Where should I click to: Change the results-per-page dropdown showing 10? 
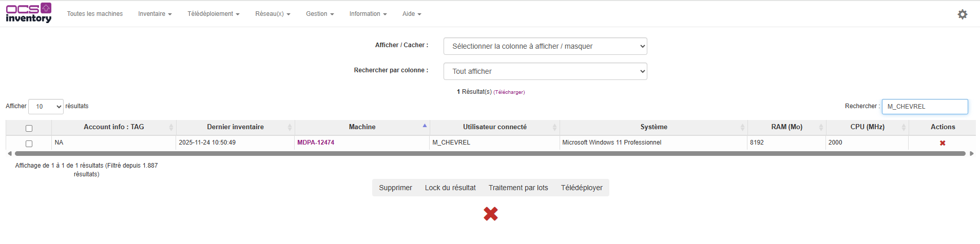[46, 107]
